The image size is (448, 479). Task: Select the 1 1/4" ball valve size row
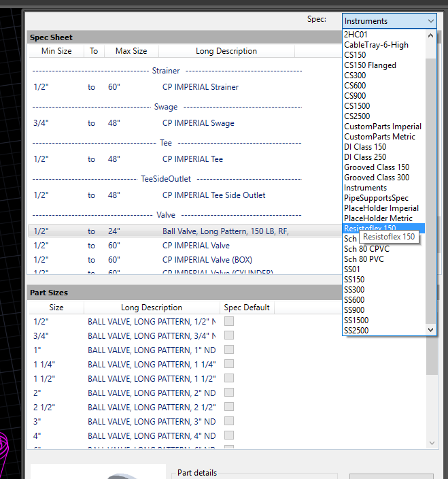(x=227, y=364)
